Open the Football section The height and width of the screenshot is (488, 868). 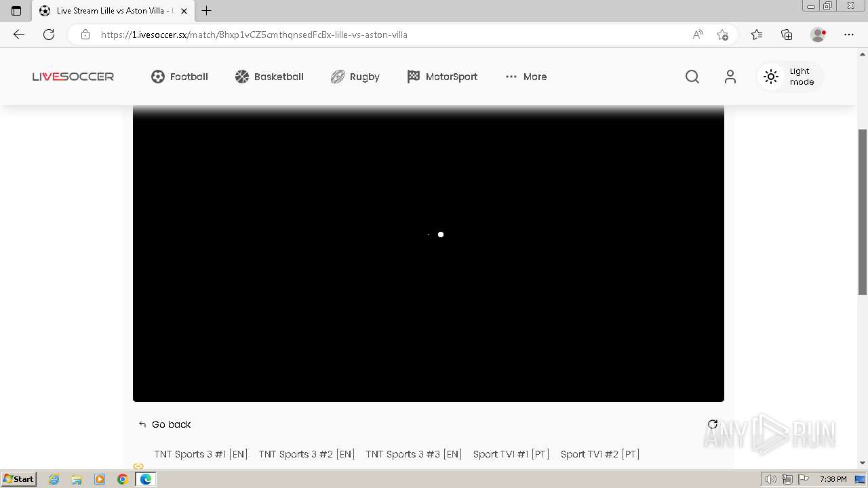pyautogui.click(x=179, y=77)
